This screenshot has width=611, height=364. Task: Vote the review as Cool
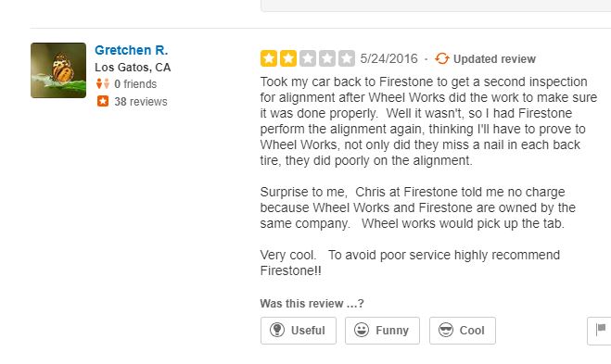coord(463,331)
